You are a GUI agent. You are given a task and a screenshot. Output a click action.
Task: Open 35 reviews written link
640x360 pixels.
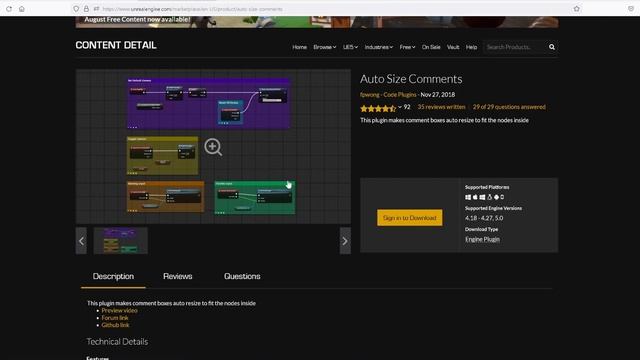441,107
